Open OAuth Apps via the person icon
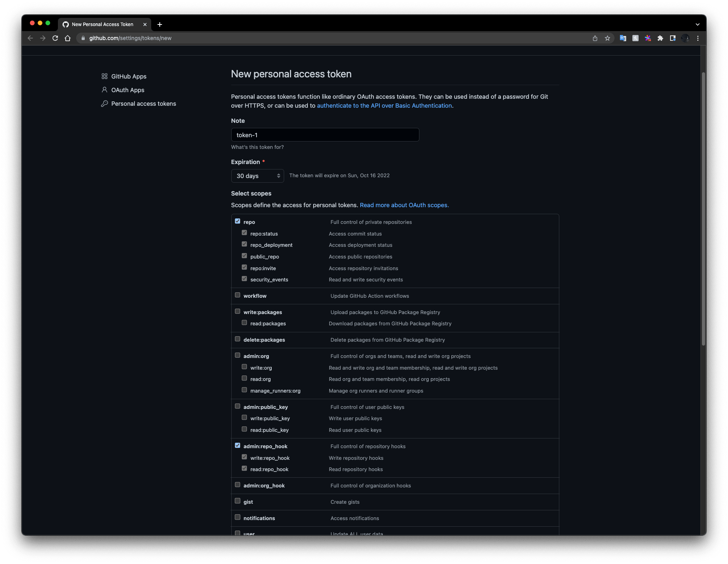Image resolution: width=728 pixels, height=564 pixels. (x=104, y=90)
